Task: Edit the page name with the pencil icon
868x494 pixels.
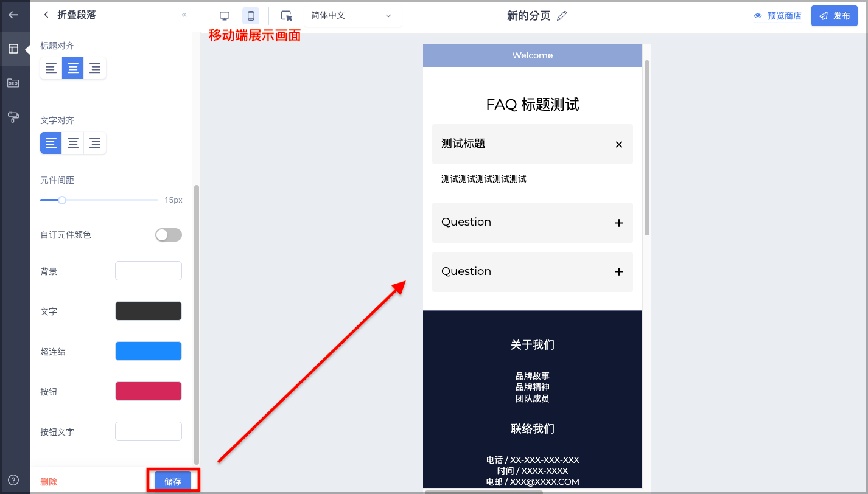Action: pos(562,16)
